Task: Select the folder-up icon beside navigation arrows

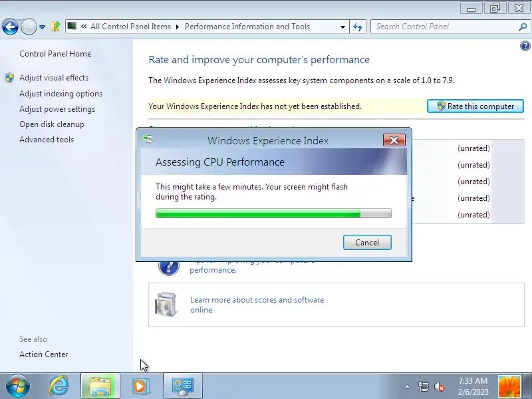Action: pos(55,27)
